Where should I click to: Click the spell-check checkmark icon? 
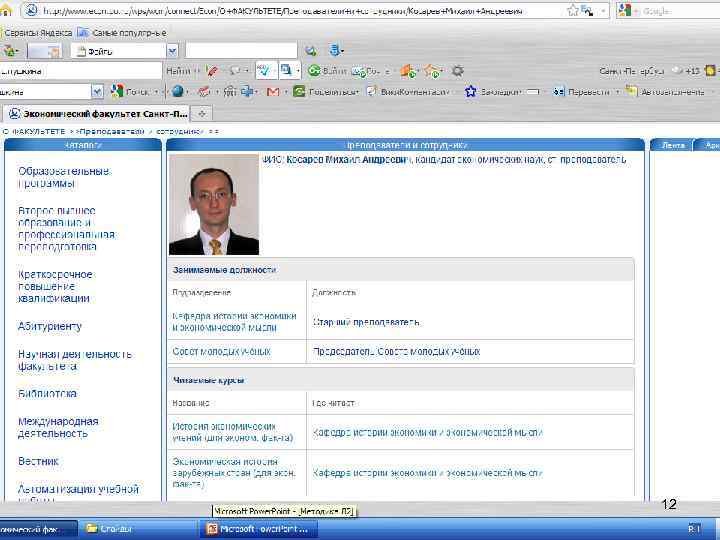[x=265, y=70]
